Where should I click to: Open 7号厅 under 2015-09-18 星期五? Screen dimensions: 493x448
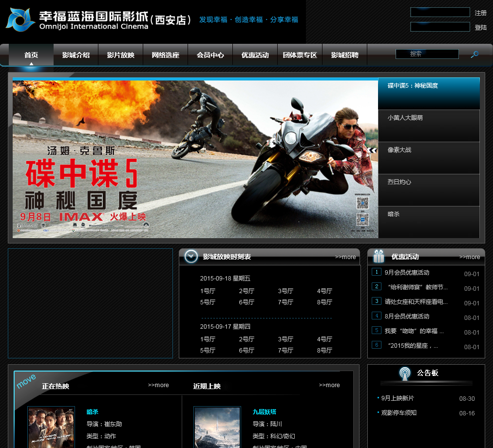pos(285,302)
